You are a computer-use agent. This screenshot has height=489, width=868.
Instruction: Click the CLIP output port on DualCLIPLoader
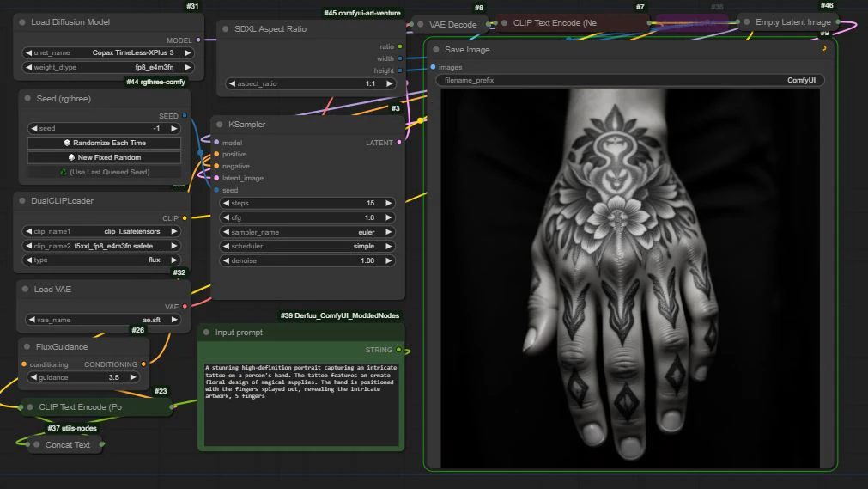pyautogui.click(x=185, y=218)
